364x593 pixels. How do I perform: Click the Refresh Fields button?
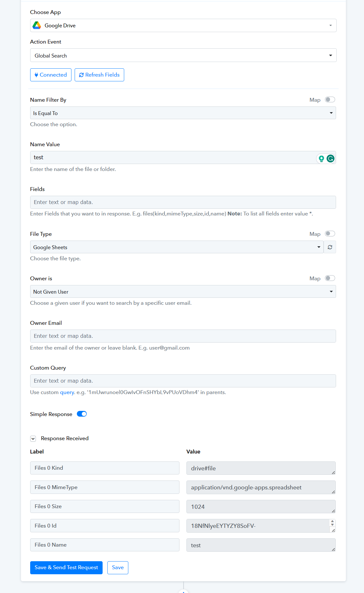click(99, 75)
